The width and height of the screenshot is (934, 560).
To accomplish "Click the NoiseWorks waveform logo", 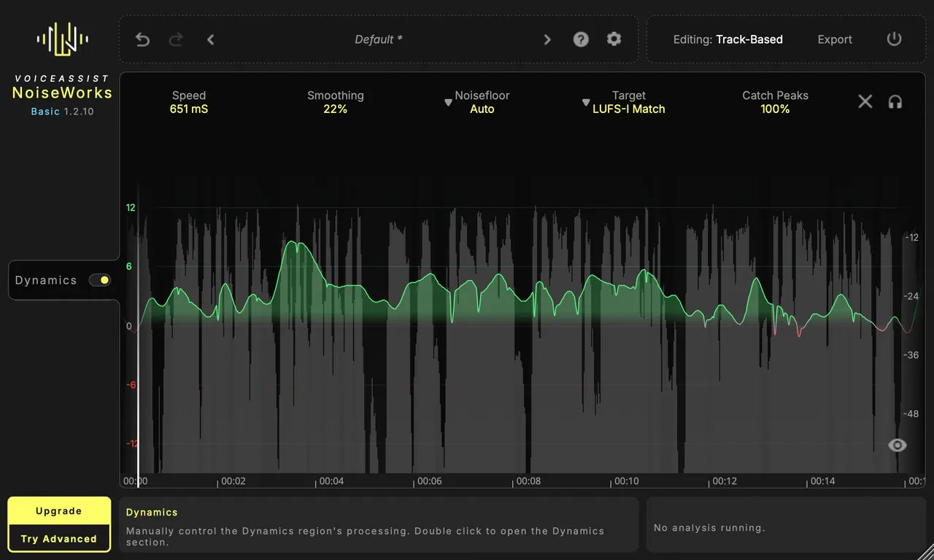I will point(63,39).
